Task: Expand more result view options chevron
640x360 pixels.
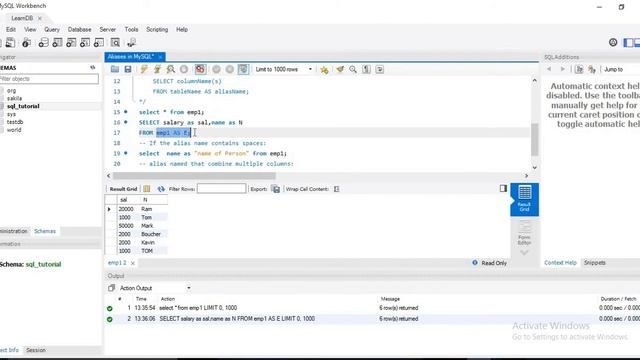Action: 524,253
